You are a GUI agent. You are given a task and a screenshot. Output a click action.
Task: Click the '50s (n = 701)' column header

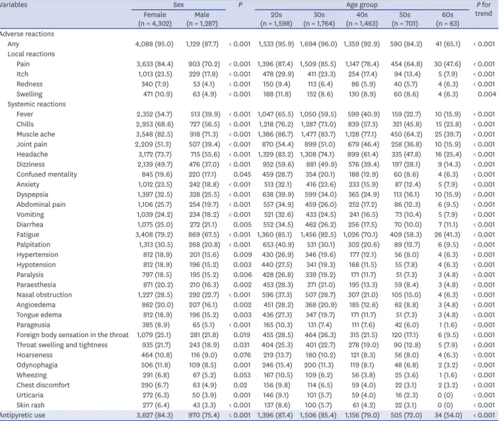click(405, 19)
